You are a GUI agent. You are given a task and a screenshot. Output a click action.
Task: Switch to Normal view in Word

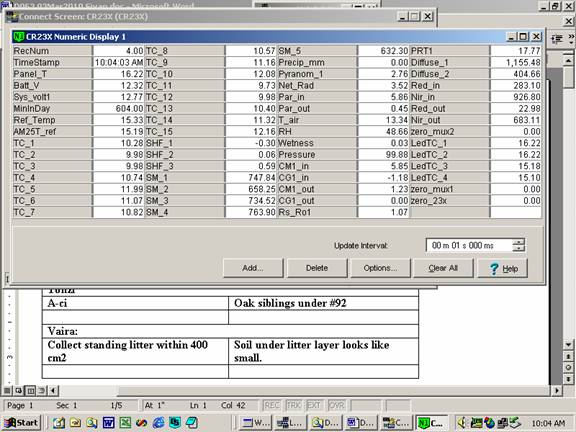point(7,390)
